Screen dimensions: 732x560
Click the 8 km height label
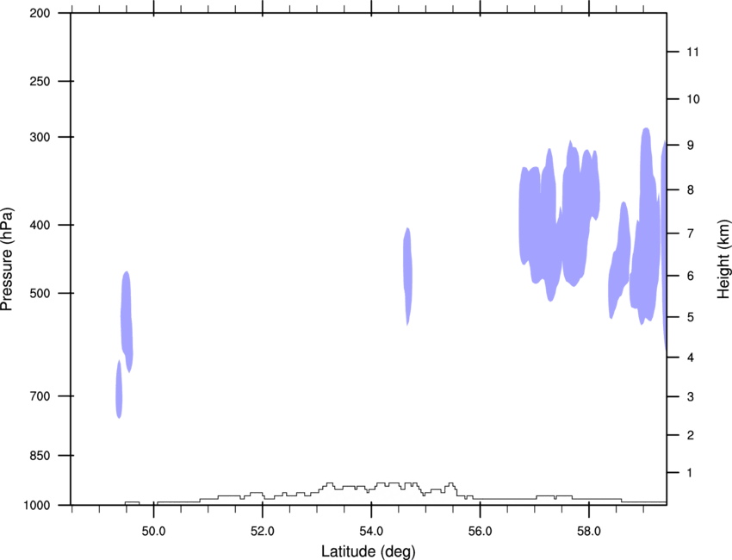coord(691,190)
